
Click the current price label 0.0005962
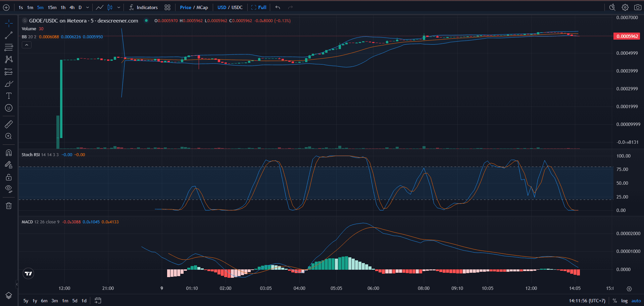[626, 36]
